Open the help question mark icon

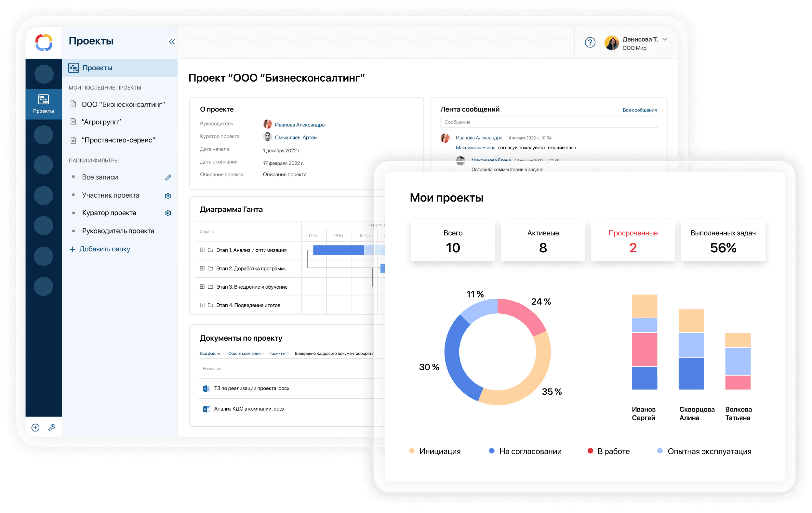point(590,43)
